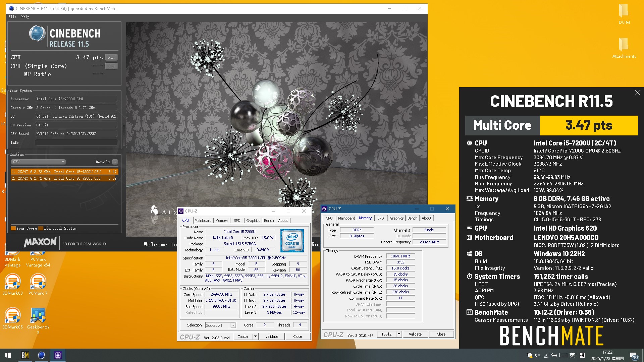Switch to Mainboard tab in left CPU-Z
Image resolution: width=644 pixels, height=362 pixels.
click(x=203, y=221)
